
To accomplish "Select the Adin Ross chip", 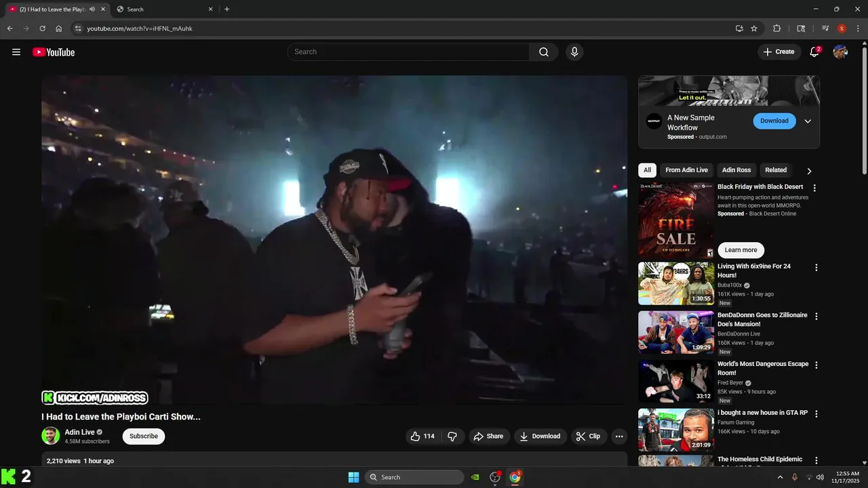I will click(736, 170).
